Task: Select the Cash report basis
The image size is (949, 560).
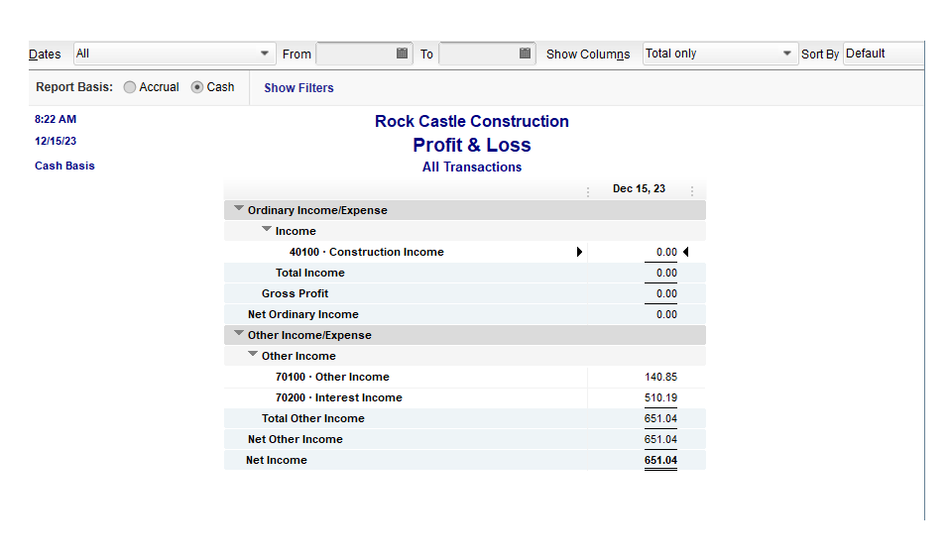Action: point(197,87)
